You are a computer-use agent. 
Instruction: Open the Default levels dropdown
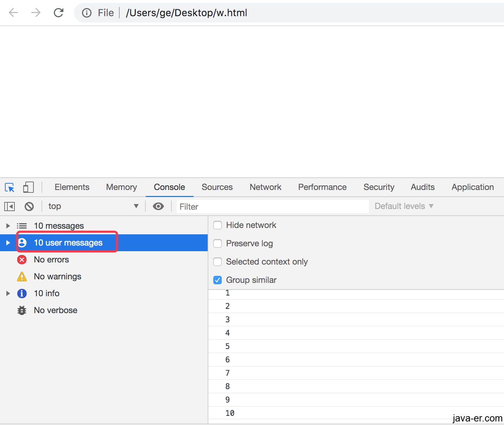pyautogui.click(x=404, y=207)
